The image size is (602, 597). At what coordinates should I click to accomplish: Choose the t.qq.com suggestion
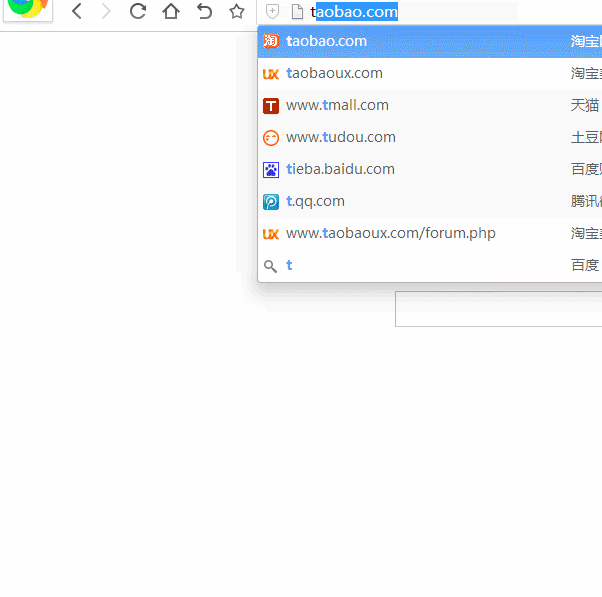[430, 201]
